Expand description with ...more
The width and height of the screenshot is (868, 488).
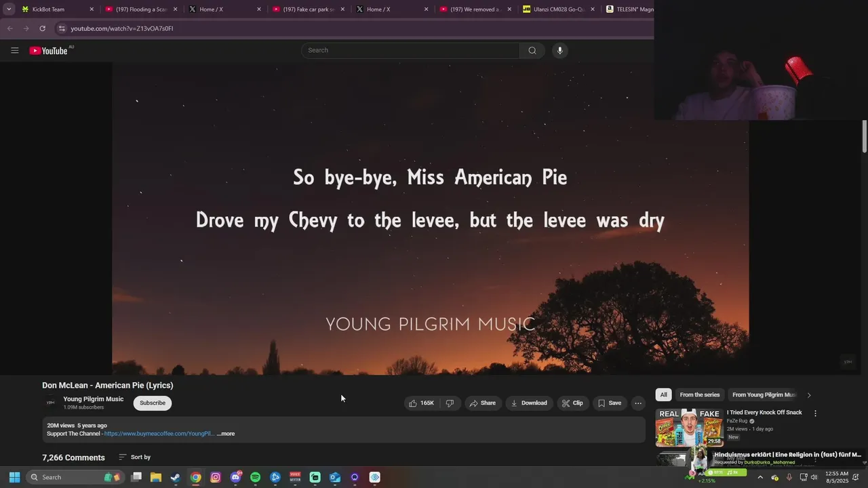coord(226,434)
